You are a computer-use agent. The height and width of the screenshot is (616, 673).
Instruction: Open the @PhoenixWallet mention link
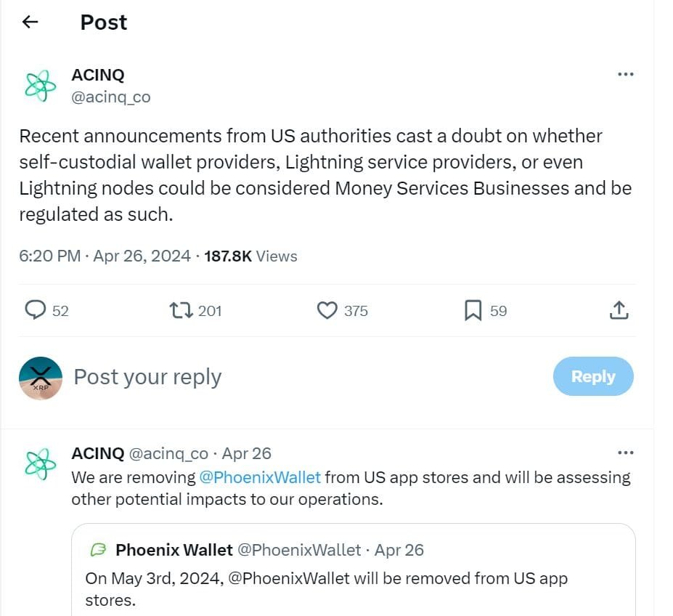coord(260,477)
